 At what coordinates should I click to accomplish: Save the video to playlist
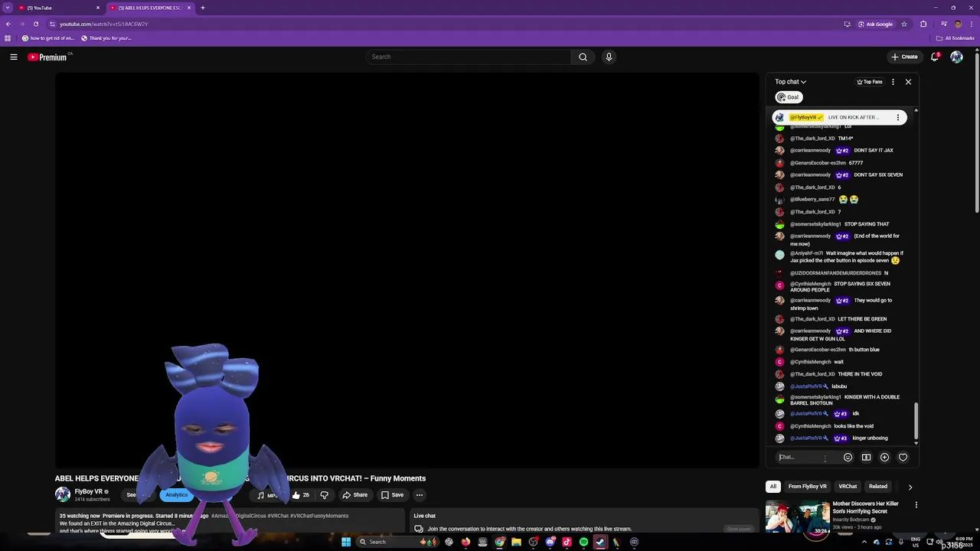pyautogui.click(x=392, y=495)
